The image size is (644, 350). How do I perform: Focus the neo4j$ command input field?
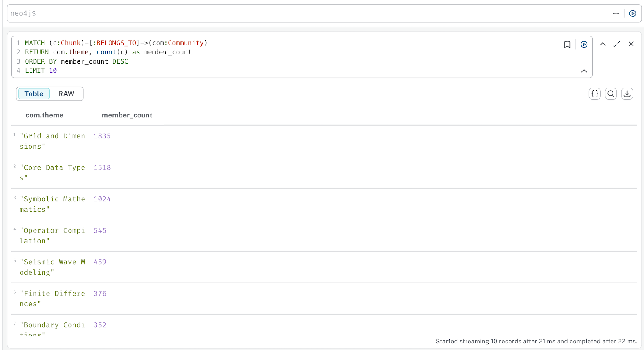pyautogui.click(x=302, y=13)
